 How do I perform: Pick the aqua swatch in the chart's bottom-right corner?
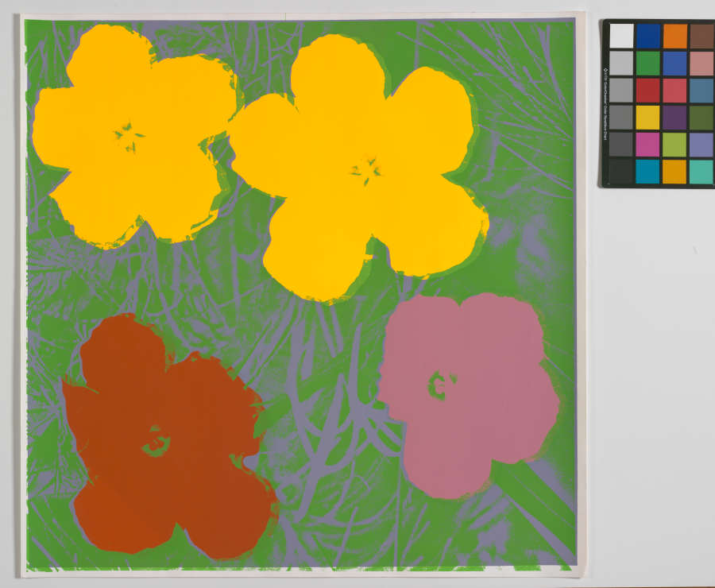[x=701, y=172]
